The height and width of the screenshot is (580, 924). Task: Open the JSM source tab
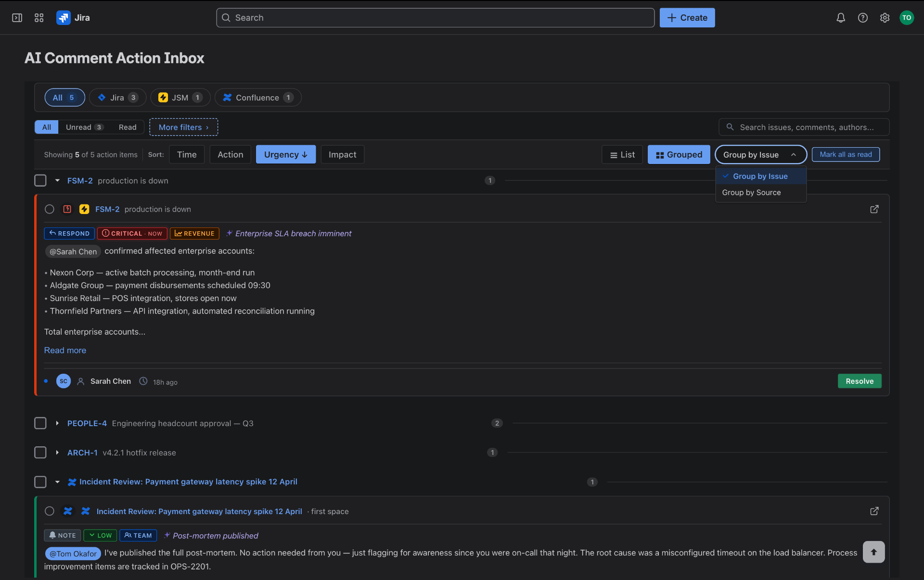tap(180, 98)
